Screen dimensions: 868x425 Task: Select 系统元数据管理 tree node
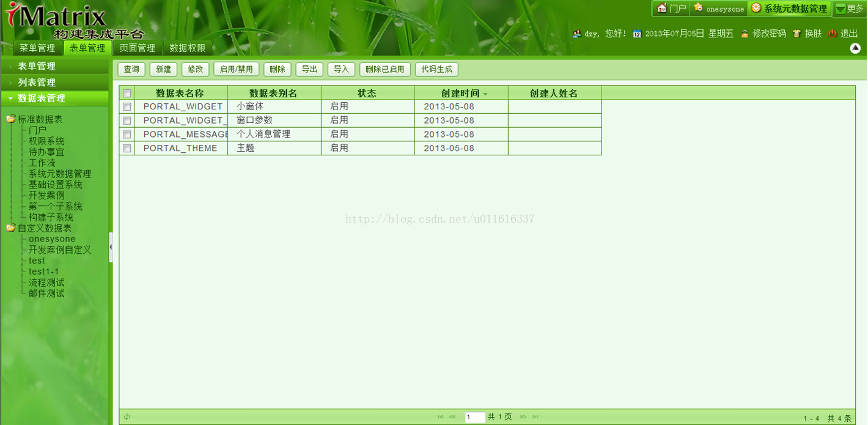coord(60,174)
